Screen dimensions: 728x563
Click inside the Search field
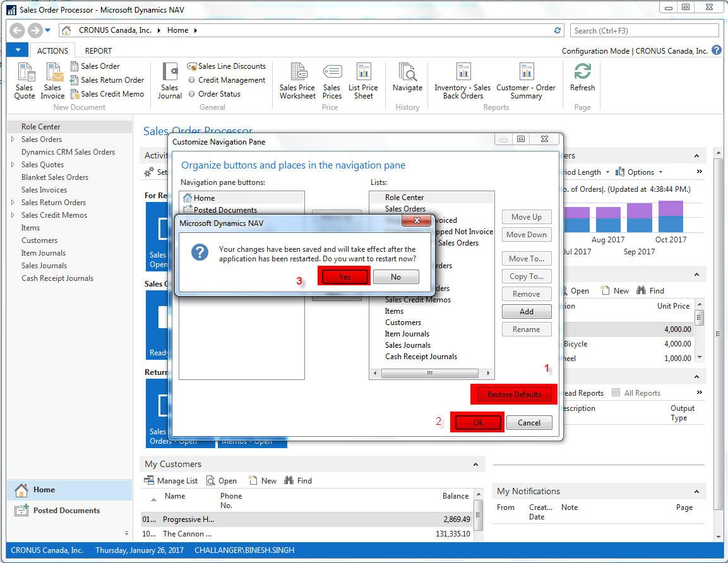(x=644, y=30)
